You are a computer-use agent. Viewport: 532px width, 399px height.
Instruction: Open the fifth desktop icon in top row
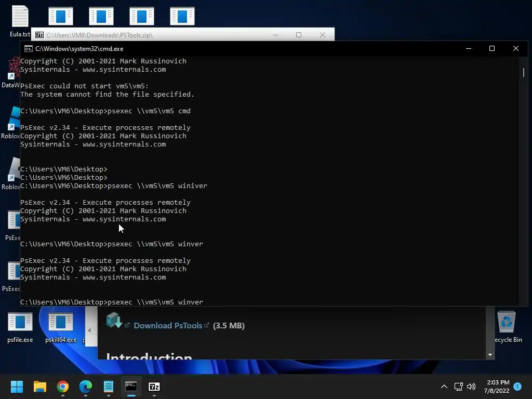[182, 16]
